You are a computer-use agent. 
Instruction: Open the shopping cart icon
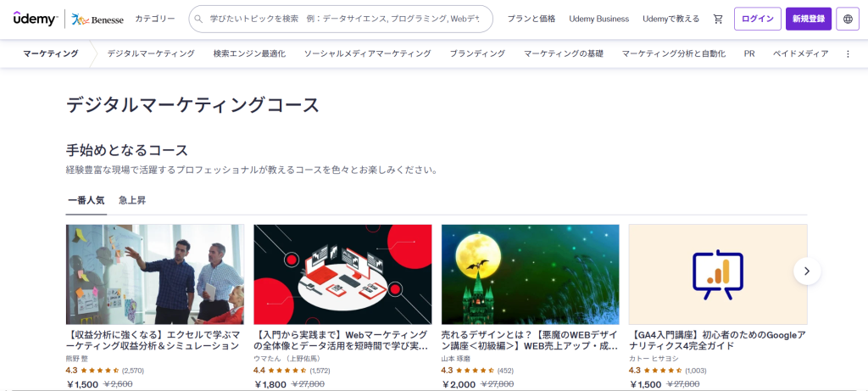[x=718, y=19]
